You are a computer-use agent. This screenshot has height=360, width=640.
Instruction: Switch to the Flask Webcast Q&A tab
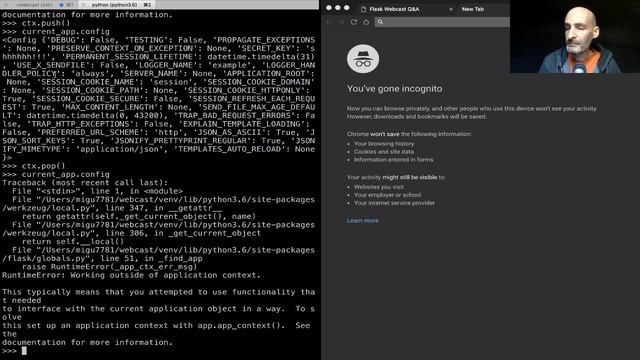(x=394, y=9)
